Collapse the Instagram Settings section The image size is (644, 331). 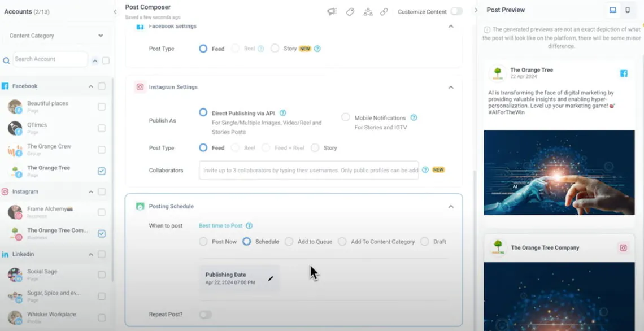pos(451,87)
